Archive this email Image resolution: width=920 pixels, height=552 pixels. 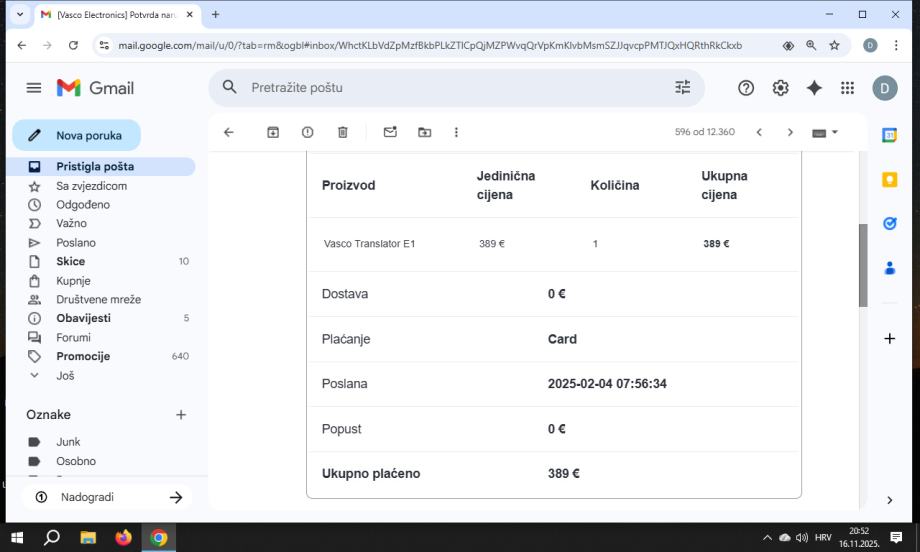273,132
